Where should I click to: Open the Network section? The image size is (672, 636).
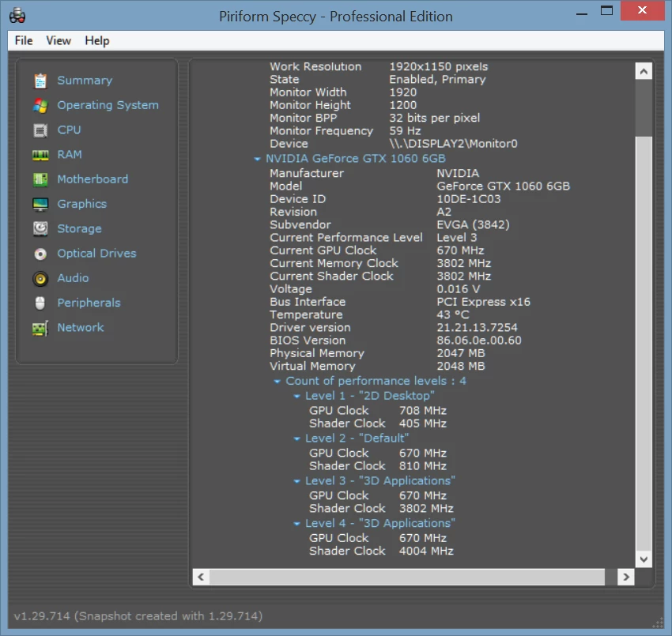pos(81,328)
